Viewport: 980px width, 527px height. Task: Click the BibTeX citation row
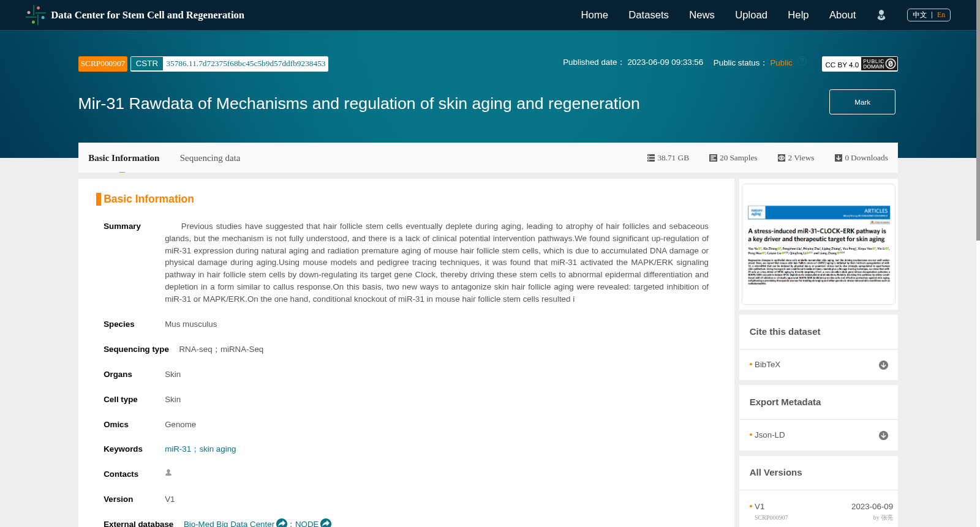pyautogui.click(x=818, y=365)
